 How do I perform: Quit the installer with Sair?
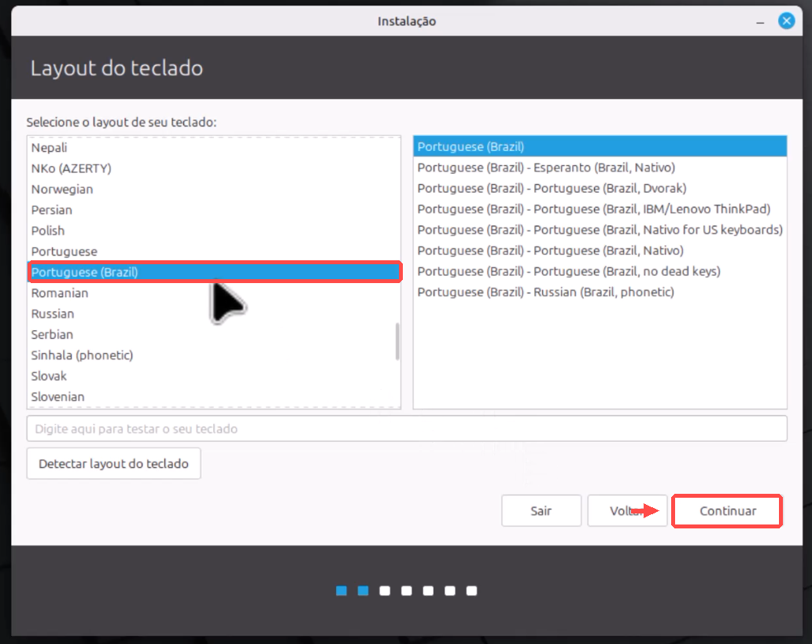coord(541,511)
